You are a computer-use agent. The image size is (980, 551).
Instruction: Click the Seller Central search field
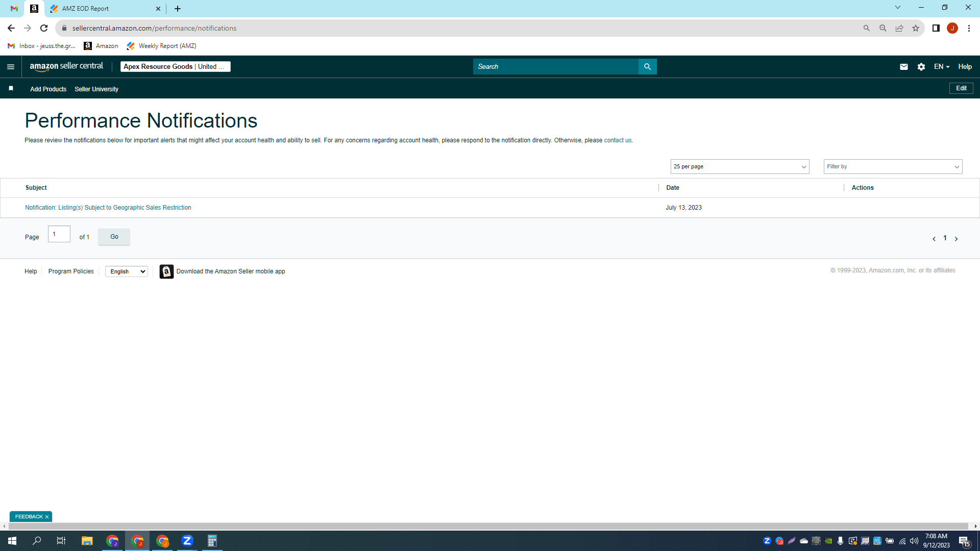556,67
